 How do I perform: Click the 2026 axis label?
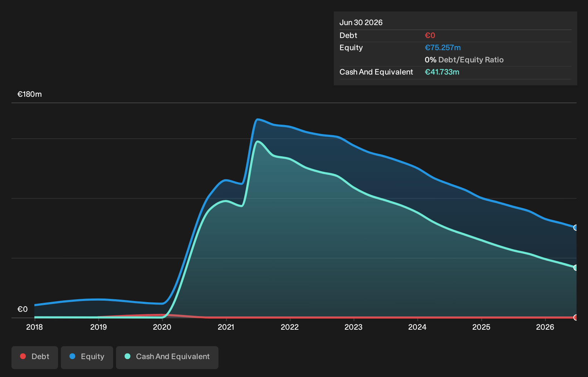pyautogui.click(x=545, y=327)
